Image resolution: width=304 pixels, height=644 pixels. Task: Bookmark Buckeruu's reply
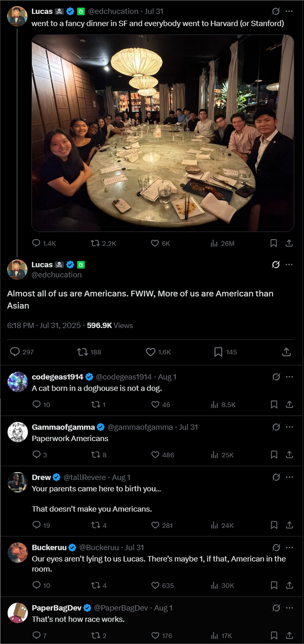(x=274, y=585)
